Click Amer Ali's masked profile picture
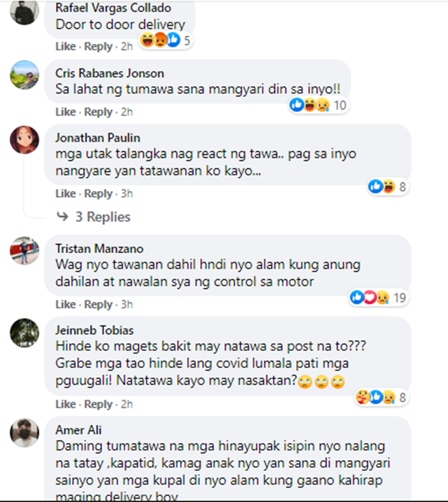Image resolution: width=448 pixels, height=502 pixels. pyautogui.click(x=24, y=433)
